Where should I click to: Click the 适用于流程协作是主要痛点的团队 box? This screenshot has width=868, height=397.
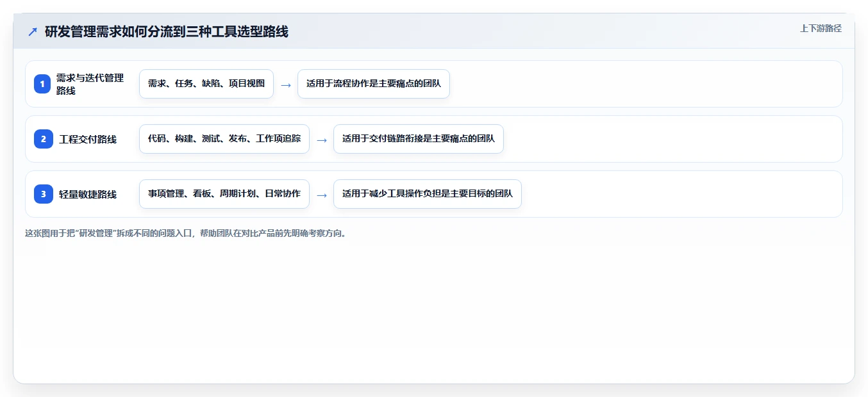(x=374, y=84)
